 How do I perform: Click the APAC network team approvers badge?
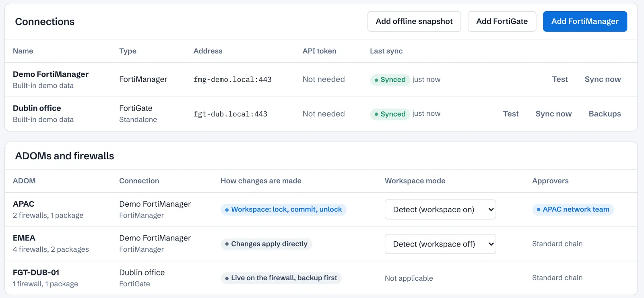coord(573,209)
